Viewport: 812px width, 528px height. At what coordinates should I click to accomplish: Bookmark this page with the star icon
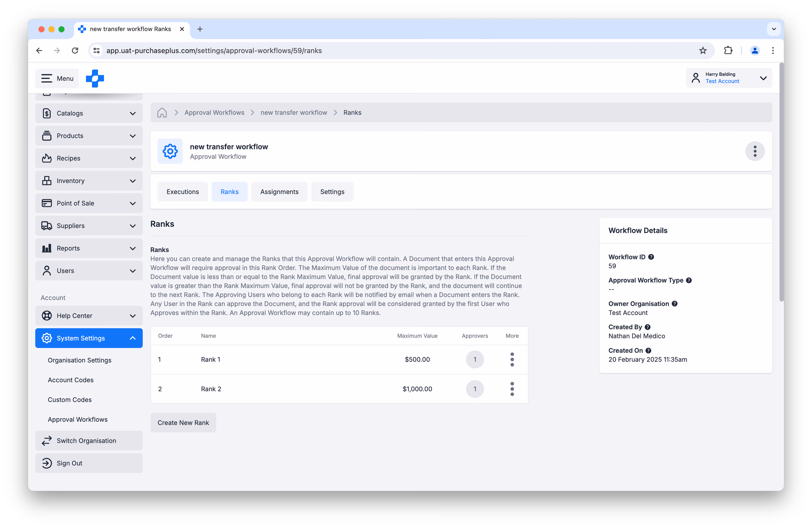(703, 51)
